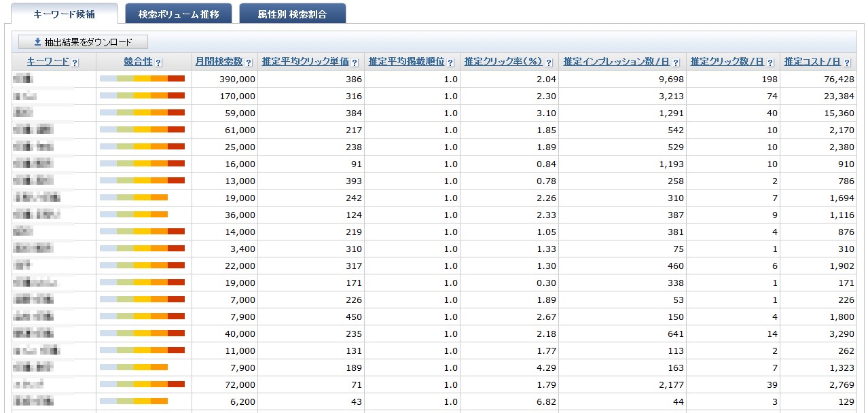Click competition bar in the 19,000 / 242 row
Image resolution: width=868 pixels, height=413 pixels.
point(134,198)
